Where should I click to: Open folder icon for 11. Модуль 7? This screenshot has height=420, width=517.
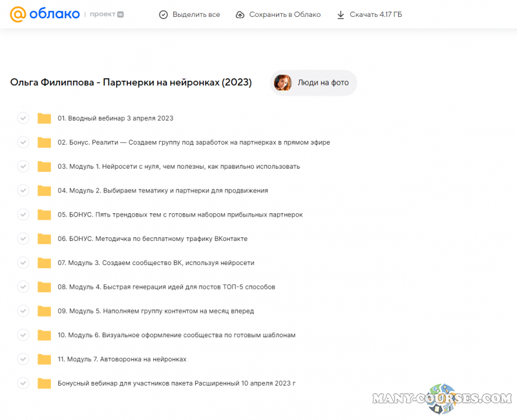(x=44, y=359)
